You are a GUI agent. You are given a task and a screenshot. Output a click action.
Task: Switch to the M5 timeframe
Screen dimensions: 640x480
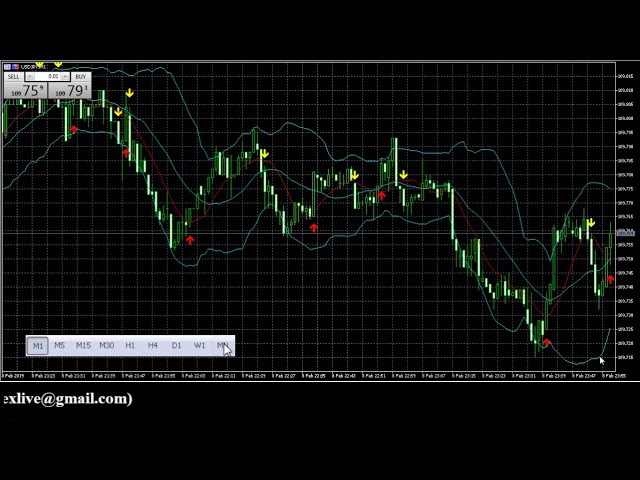pos(59,346)
